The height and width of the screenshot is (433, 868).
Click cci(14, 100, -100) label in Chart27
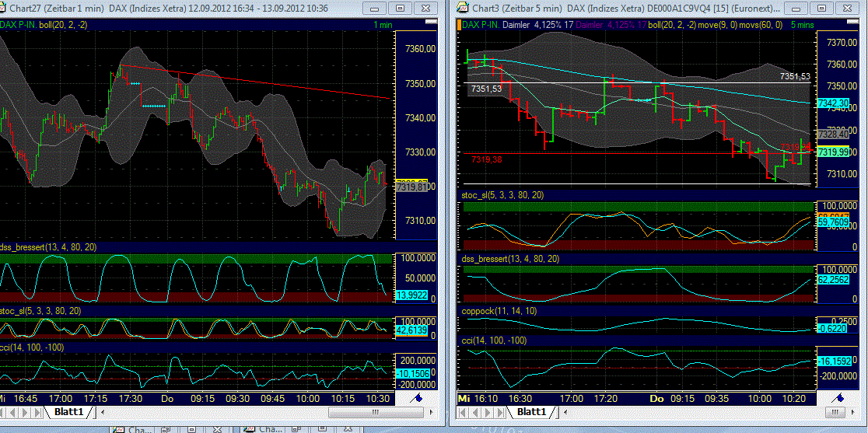click(32, 347)
